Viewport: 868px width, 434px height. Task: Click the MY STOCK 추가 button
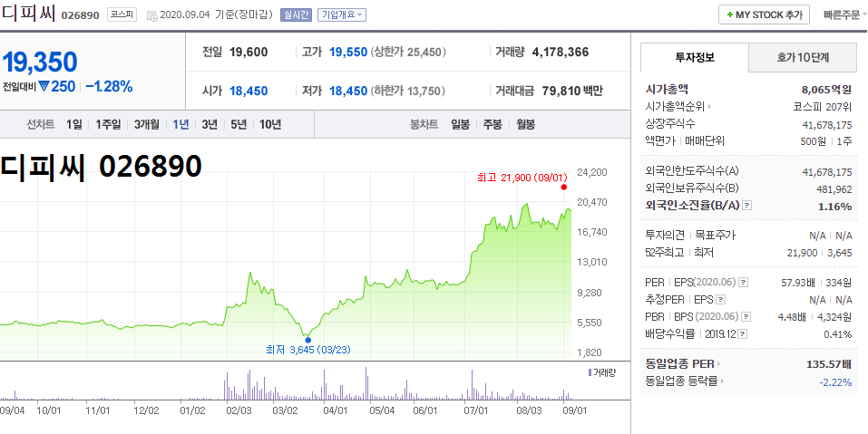tap(765, 14)
